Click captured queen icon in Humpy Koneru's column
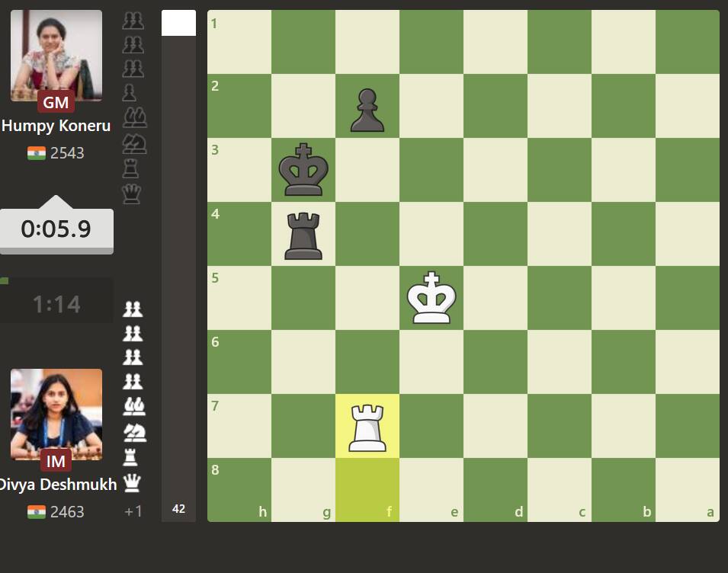The height and width of the screenshot is (573, 728). (131, 194)
